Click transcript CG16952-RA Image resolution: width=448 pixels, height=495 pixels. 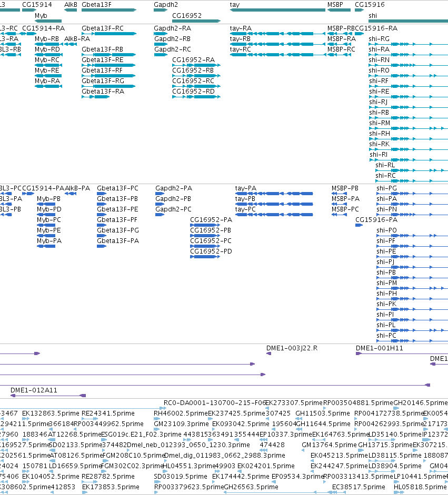[x=193, y=59]
